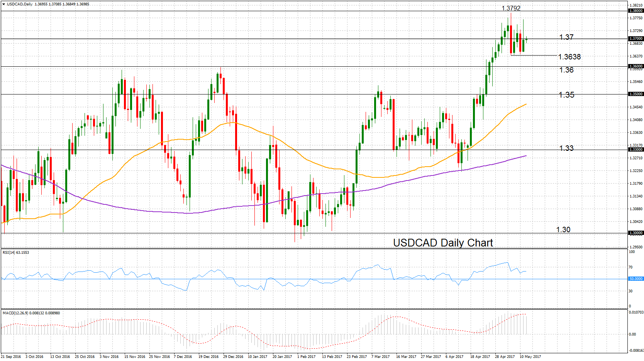Click the 23 Feb 2017 date label
The height and width of the screenshot is (361, 644).
357,357
